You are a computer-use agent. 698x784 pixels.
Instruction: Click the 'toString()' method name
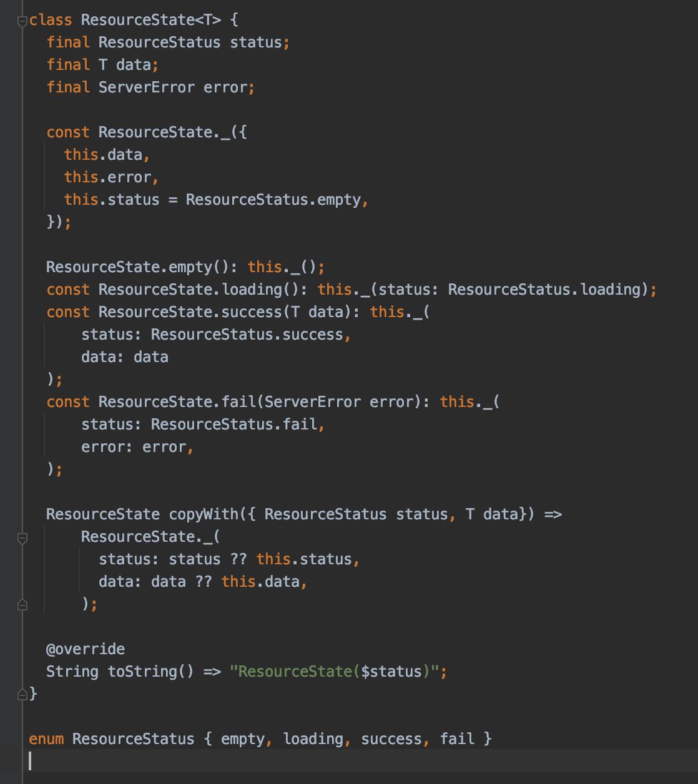(151, 672)
